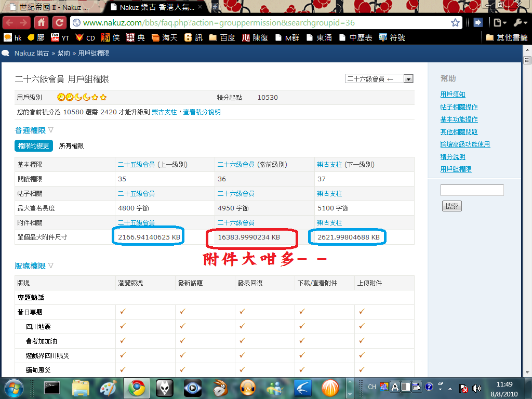This screenshot has width=532, height=399.
Task: Open 基本功能操作 help link
Action: (x=459, y=119)
